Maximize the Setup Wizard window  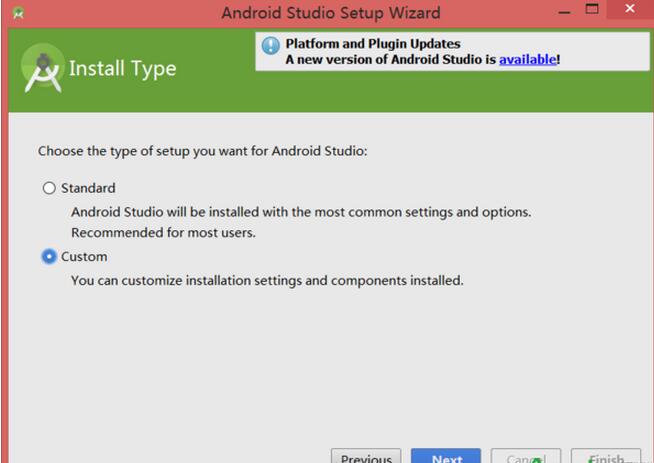[x=592, y=9]
